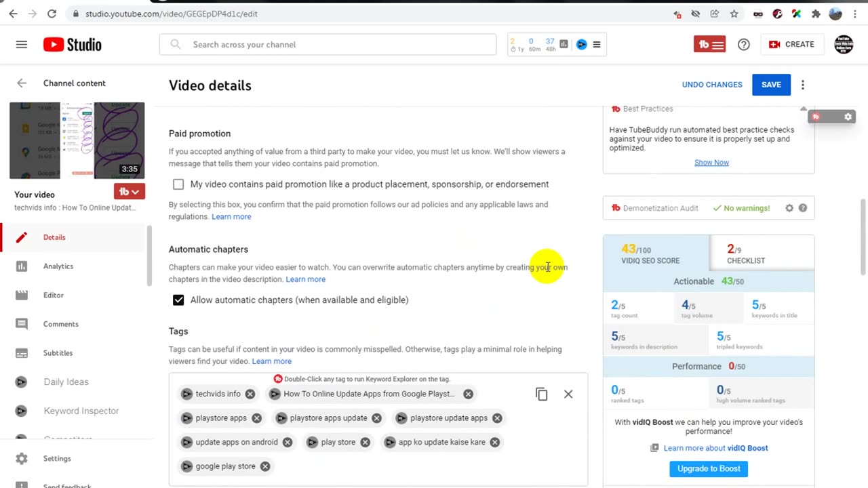Check the paid promotion checkbox
Image resolution: width=868 pixels, height=488 pixels.
pyautogui.click(x=178, y=184)
